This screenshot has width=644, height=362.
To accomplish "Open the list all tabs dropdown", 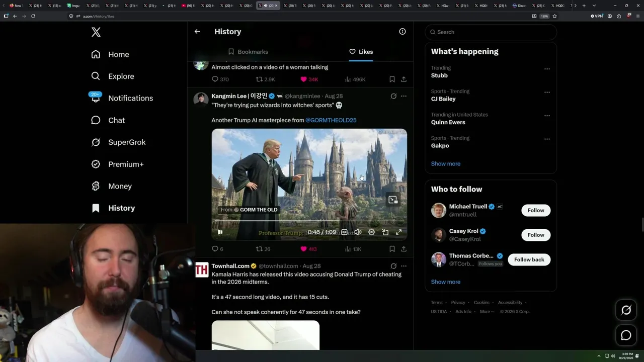I will [x=594, y=6].
